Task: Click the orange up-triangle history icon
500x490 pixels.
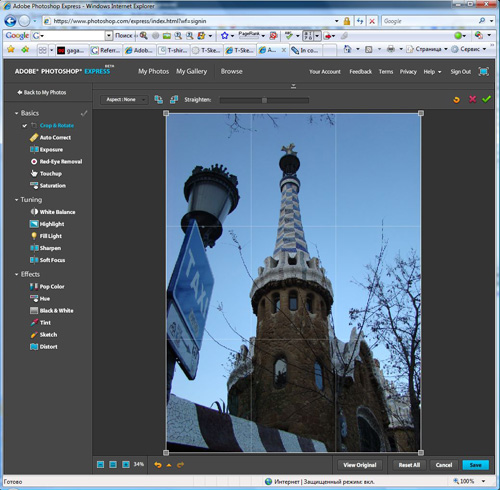Action: [x=169, y=465]
